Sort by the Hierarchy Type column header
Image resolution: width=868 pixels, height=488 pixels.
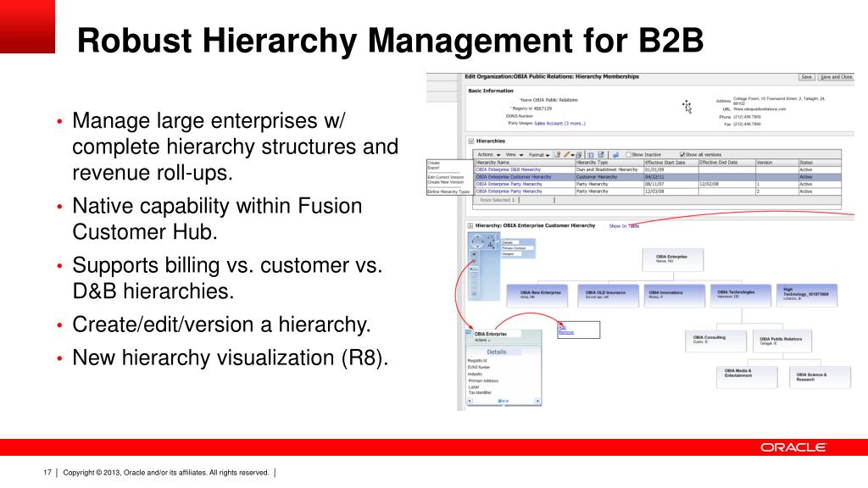click(609, 163)
